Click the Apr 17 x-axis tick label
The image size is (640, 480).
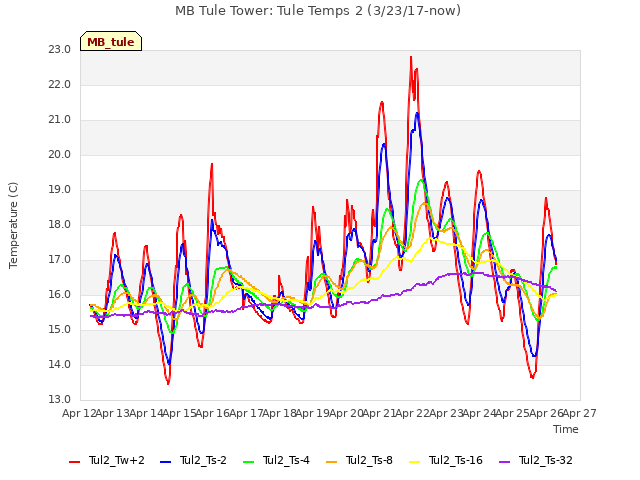(x=246, y=413)
